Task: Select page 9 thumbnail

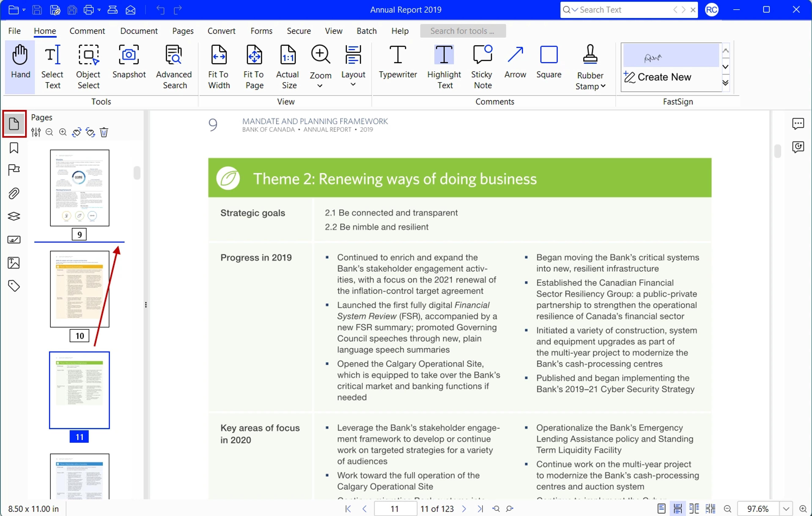Action: [80, 188]
